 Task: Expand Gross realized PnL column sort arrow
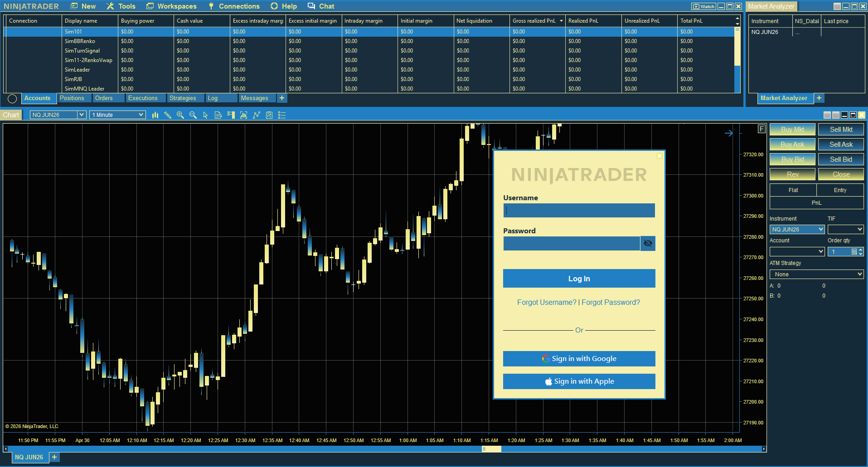561,21
